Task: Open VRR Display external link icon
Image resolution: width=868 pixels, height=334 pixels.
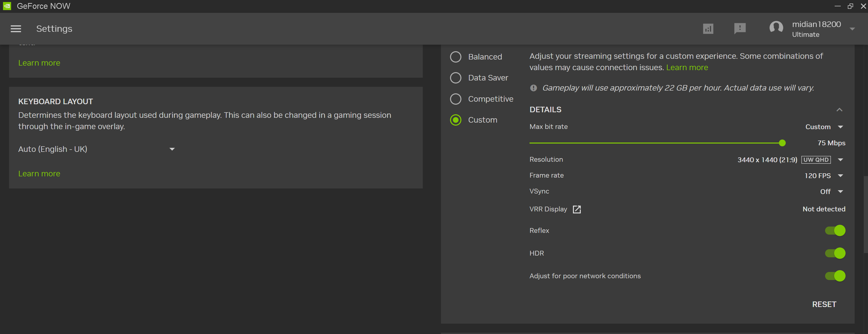Action: click(576, 209)
